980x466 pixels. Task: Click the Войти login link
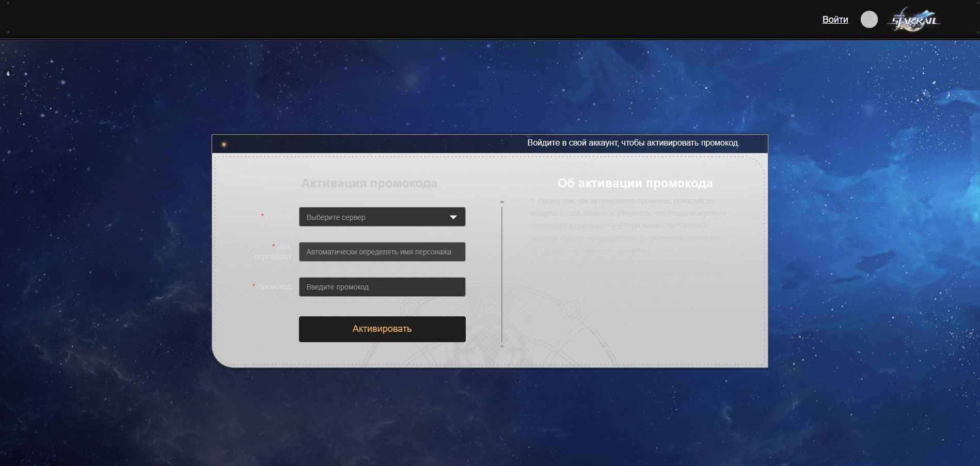pos(835,20)
